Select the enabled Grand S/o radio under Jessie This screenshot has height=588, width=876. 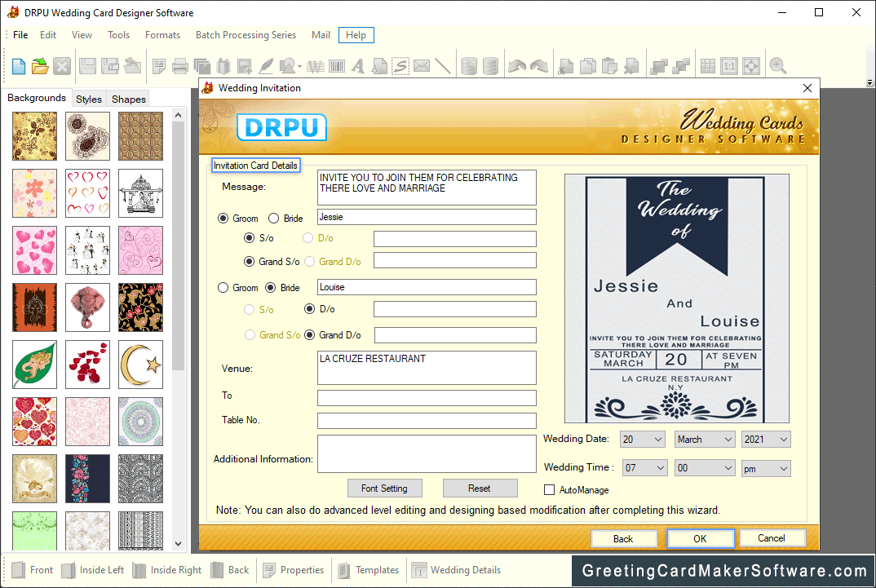(x=249, y=261)
